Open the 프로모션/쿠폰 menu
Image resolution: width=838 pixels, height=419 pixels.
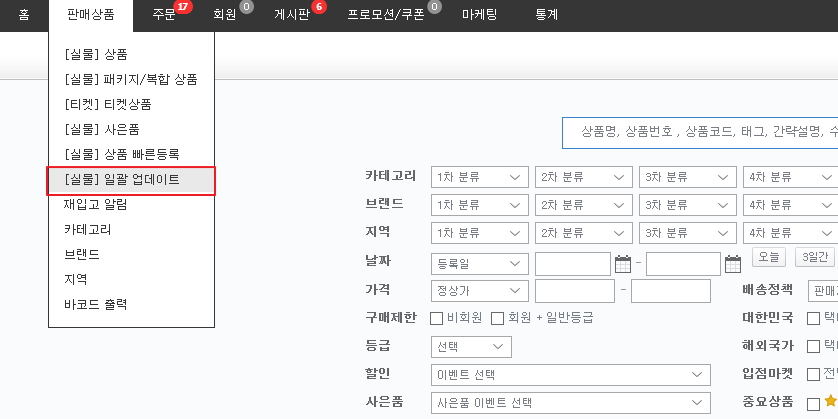(x=386, y=15)
